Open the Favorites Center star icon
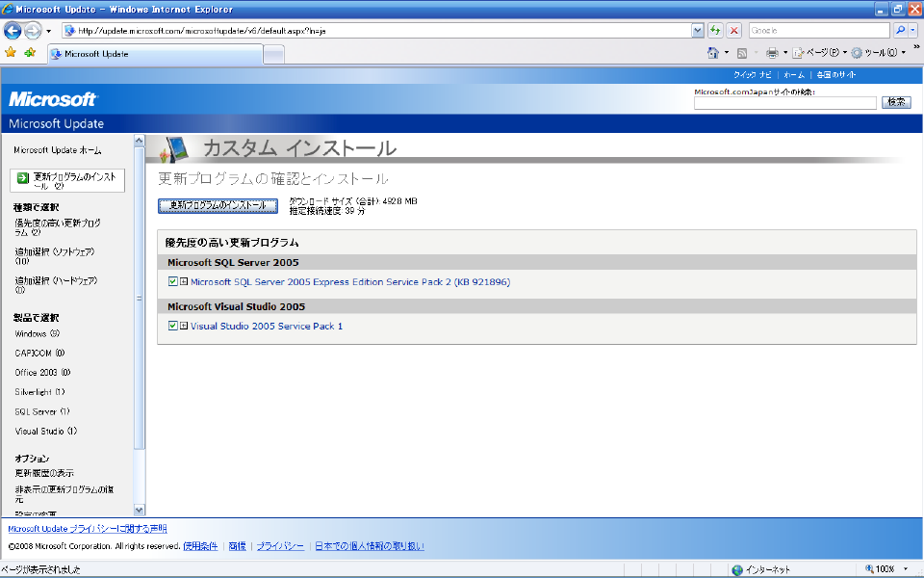924x578 pixels. tap(11, 53)
